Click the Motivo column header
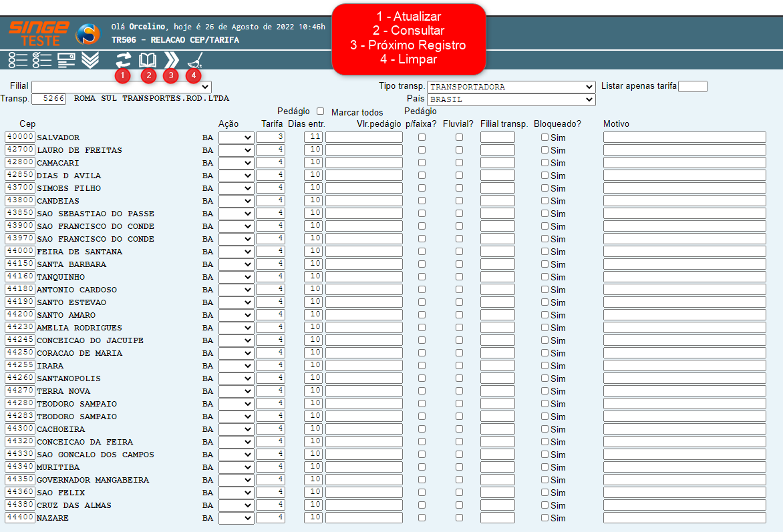Image resolution: width=783 pixels, height=532 pixels. pyautogui.click(x=616, y=123)
